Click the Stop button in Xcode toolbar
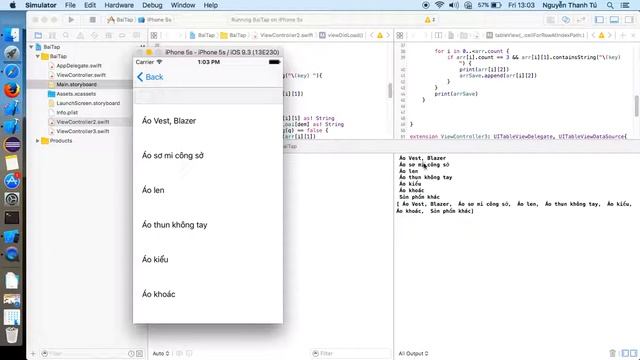This screenshot has width=640, height=360. click(93, 20)
